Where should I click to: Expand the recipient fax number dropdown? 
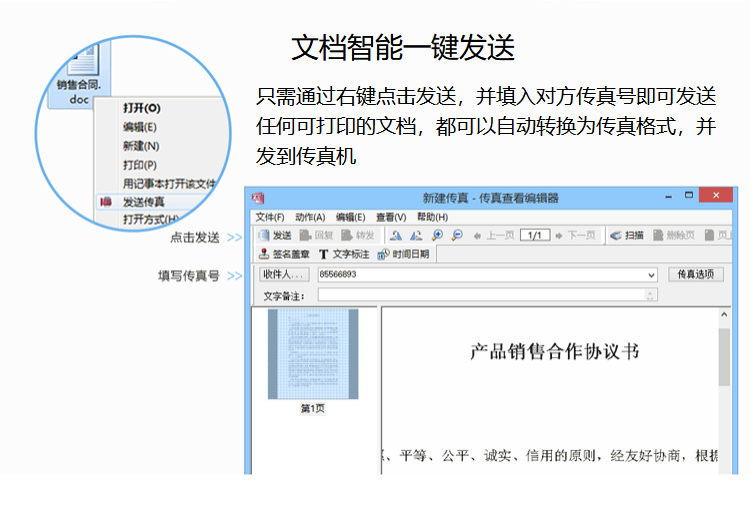tap(652, 275)
